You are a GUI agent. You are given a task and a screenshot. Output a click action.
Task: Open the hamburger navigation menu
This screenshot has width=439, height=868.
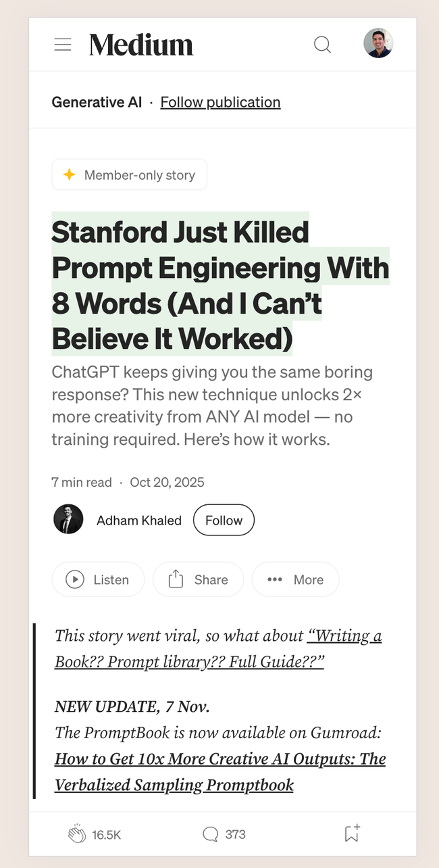click(x=63, y=45)
